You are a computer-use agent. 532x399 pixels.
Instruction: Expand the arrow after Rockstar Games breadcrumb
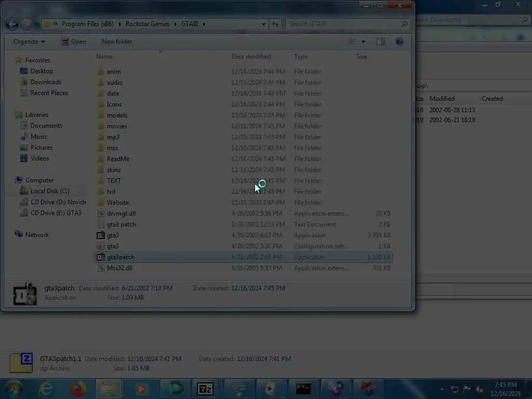176,24
